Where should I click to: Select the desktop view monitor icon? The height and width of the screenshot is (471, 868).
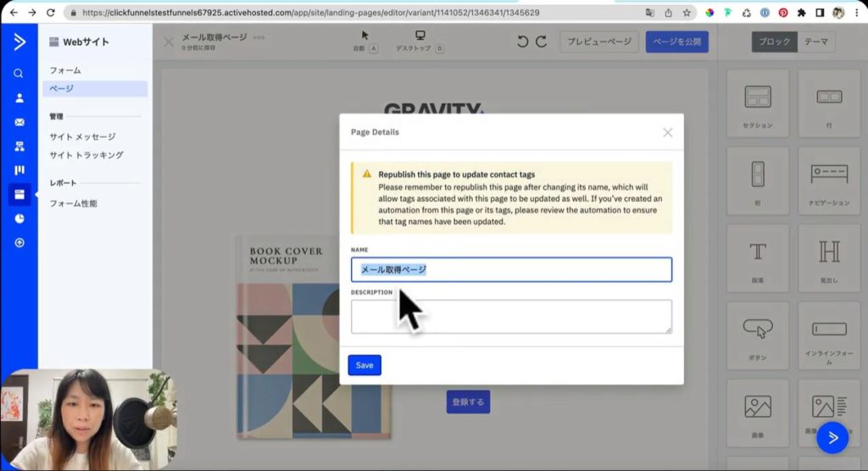coord(420,36)
